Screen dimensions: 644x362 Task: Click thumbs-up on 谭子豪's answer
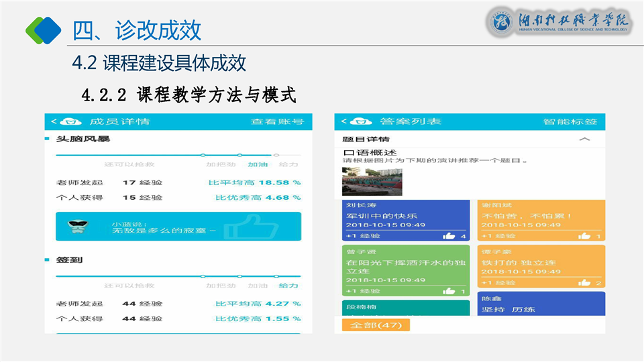[584, 283]
